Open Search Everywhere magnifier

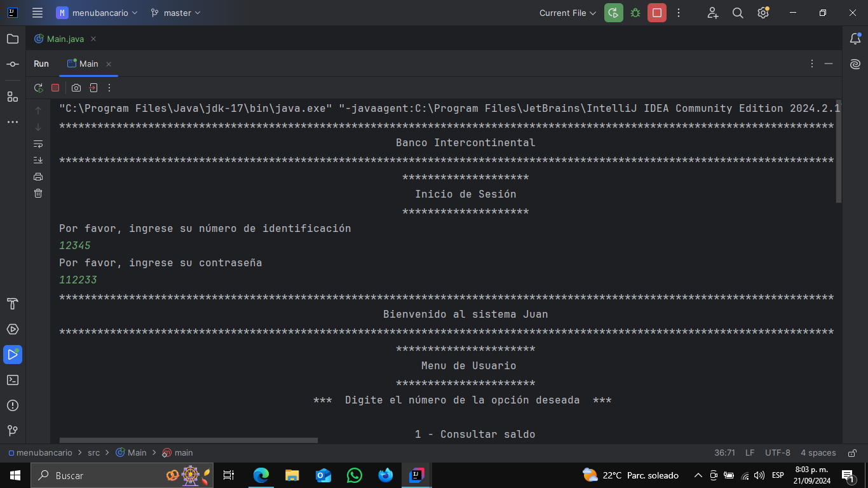(x=738, y=13)
